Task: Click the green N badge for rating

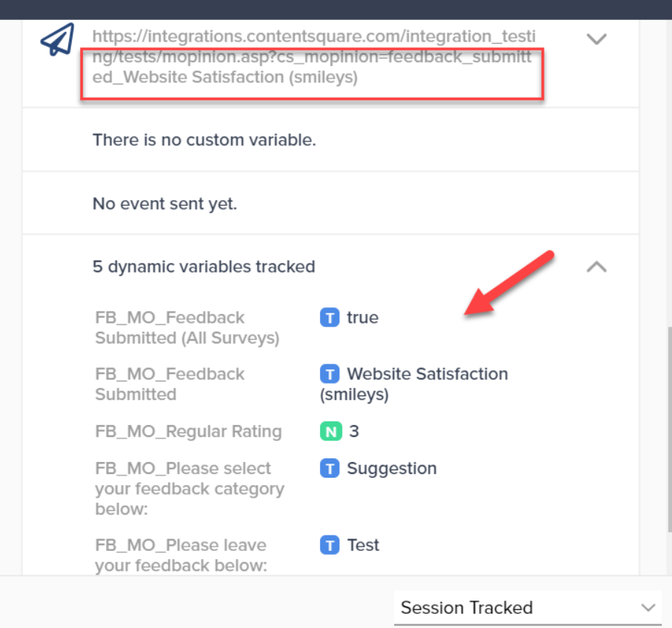Action: tap(331, 431)
